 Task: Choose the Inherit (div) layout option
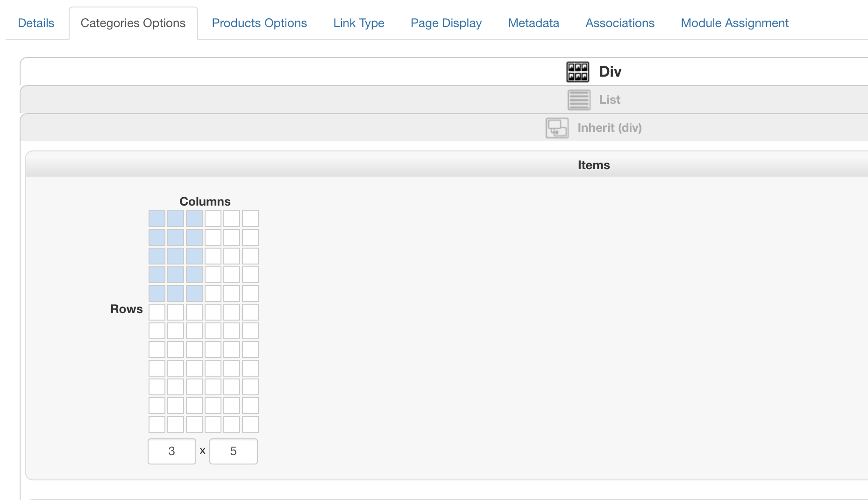point(609,128)
